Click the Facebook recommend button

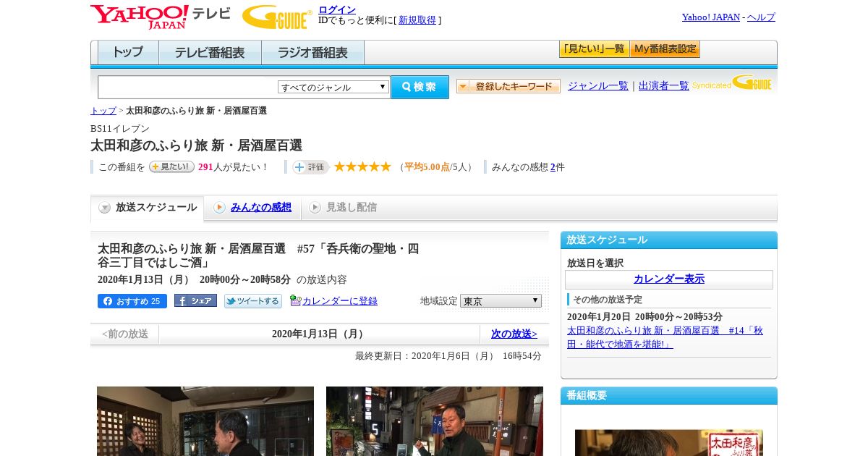point(132,301)
